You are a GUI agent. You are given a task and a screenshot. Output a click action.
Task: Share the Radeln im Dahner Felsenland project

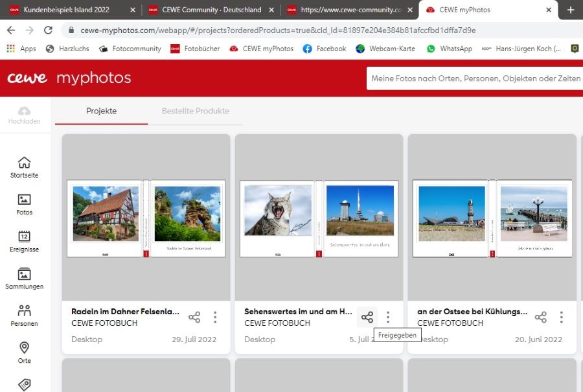tap(194, 317)
